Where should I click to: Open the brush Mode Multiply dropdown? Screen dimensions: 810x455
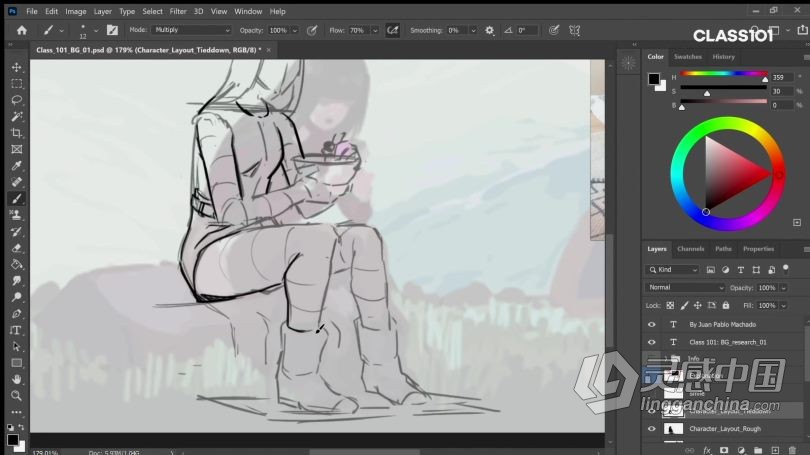[191, 30]
